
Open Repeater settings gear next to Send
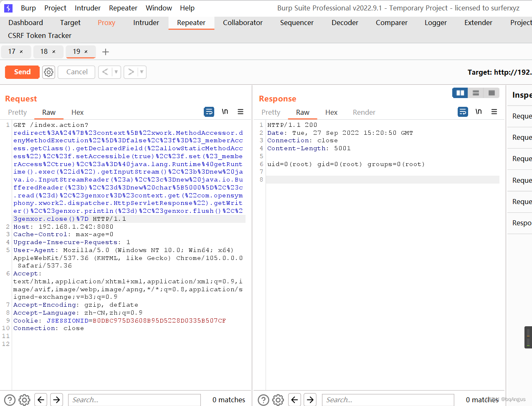(49, 72)
